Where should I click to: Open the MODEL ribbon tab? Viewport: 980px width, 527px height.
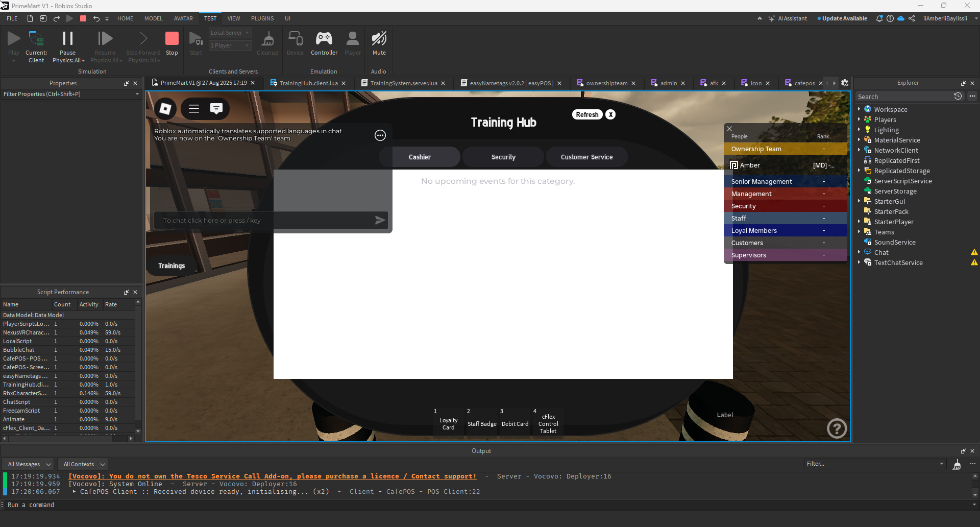pyautogui.click(x=153, y=18)
